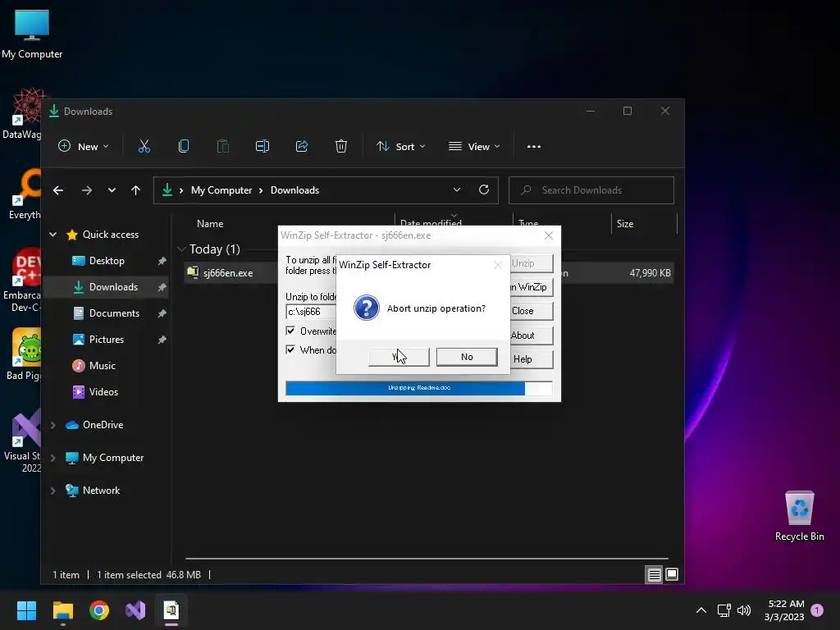Open Visual Studio from the taskbar
The image size is (840, 630).
135,610
